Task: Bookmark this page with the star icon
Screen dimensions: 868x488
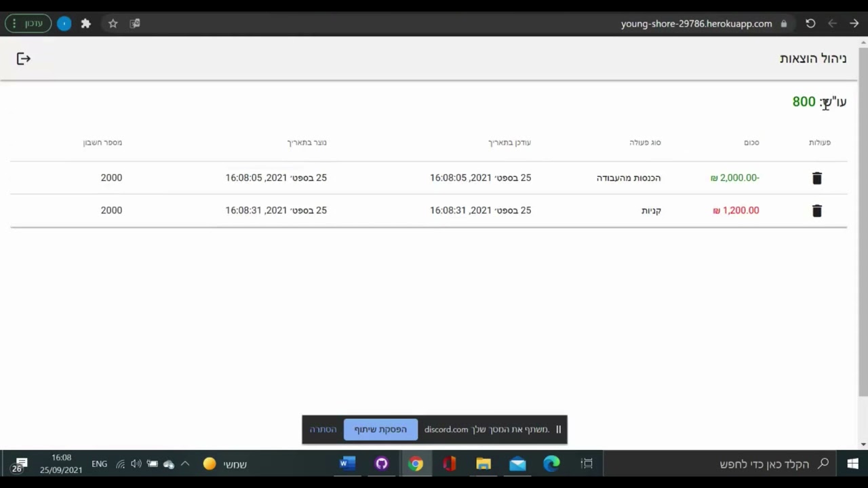Action: (113, 24)
